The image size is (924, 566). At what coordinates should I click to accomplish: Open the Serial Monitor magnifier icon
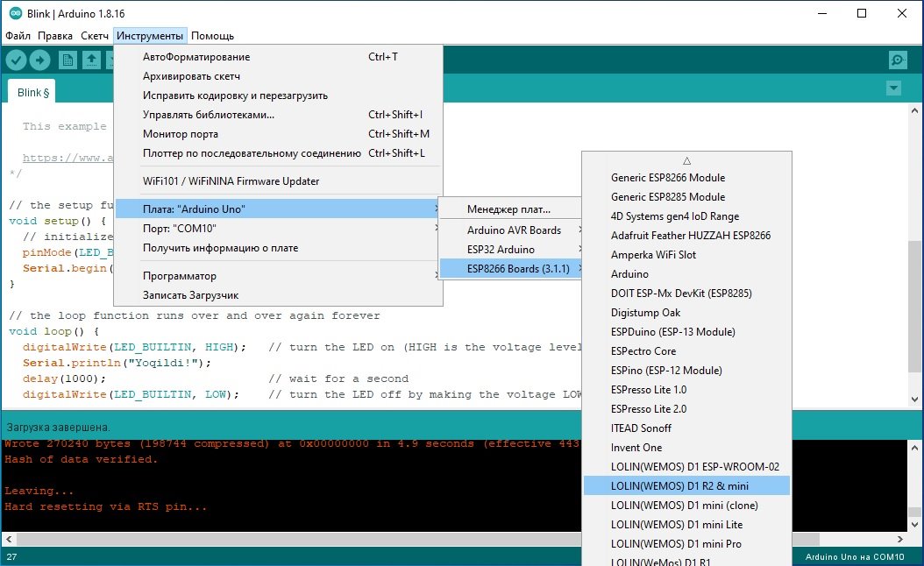coord(898,60)
